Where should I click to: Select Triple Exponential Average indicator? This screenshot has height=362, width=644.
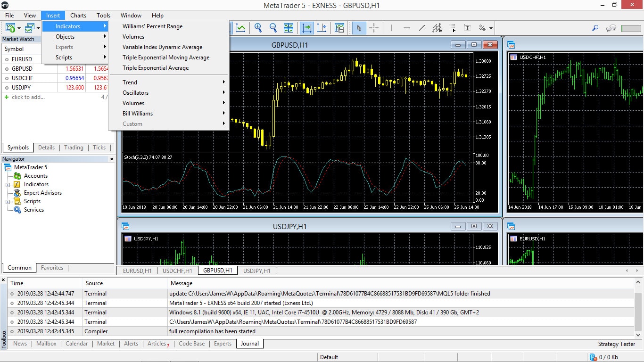tap(169, 68)
